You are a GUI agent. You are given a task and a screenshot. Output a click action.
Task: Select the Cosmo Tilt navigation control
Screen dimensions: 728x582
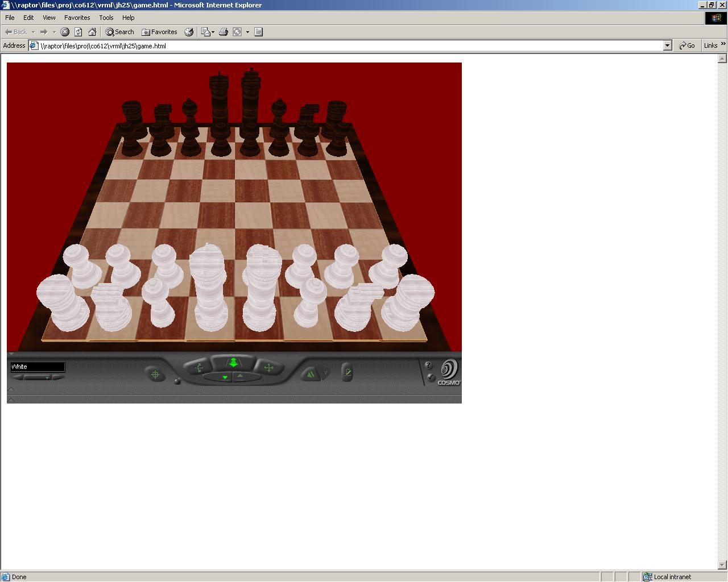point(198,368)
